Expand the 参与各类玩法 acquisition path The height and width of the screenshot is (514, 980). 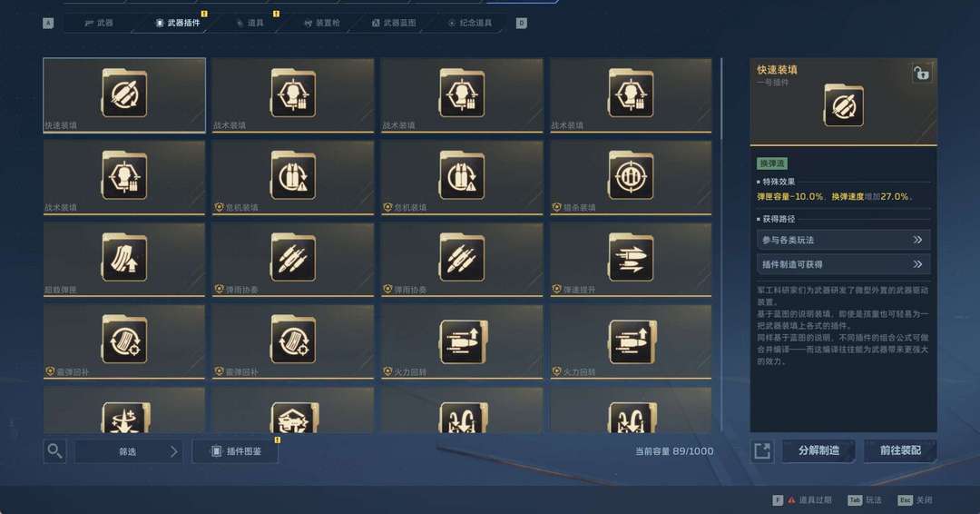843,240
